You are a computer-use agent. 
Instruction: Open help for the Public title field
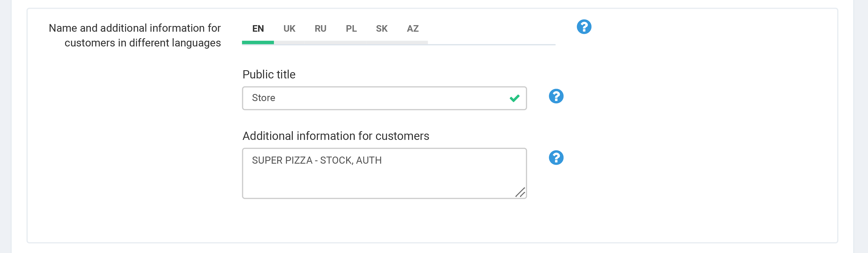pyautogui.click(x=556, y=96)
